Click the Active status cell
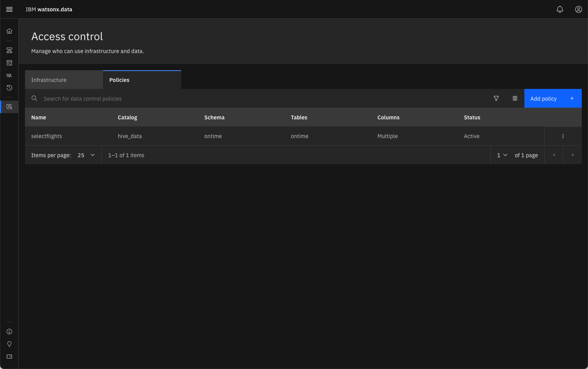Image resolution: width=588 pixels, height=369 pixels. click(472, 136)
